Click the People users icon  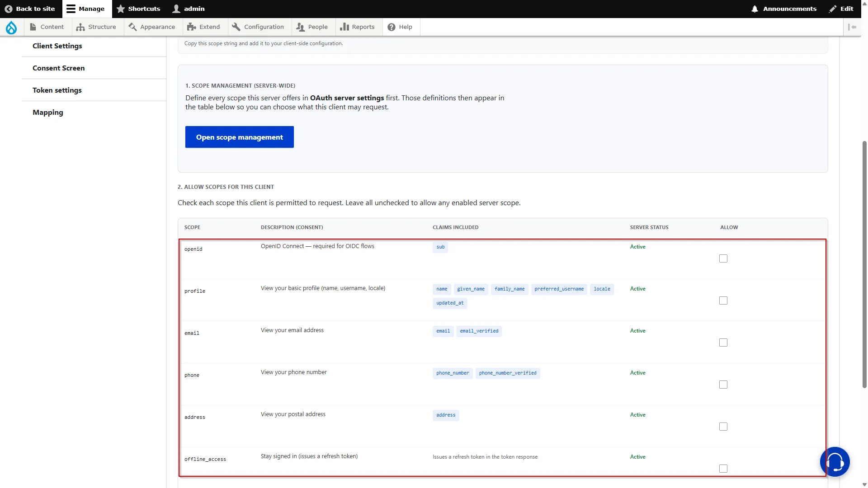coord(300,27)
